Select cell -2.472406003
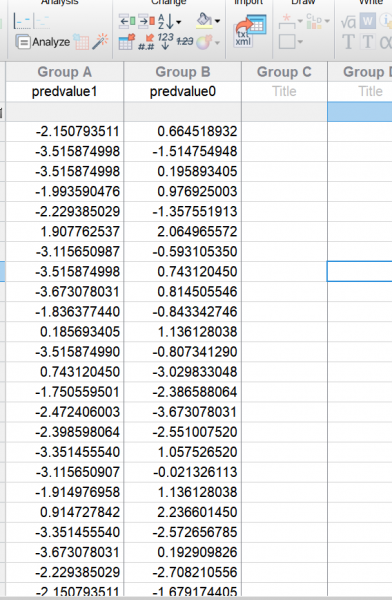The height and width of the screenshot is (600, 392). (x=64, y=412)
